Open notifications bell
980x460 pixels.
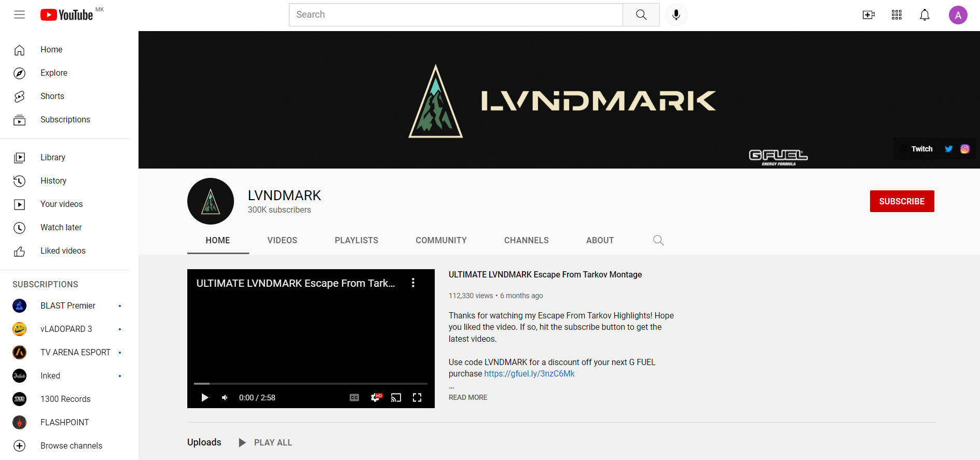click(x=924, y=15)
